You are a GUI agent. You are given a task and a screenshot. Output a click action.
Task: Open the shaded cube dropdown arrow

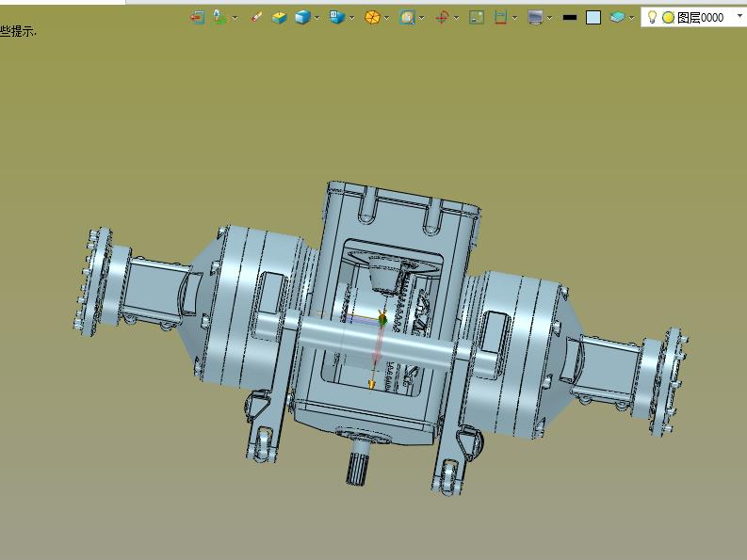click(x=317, y=18)
